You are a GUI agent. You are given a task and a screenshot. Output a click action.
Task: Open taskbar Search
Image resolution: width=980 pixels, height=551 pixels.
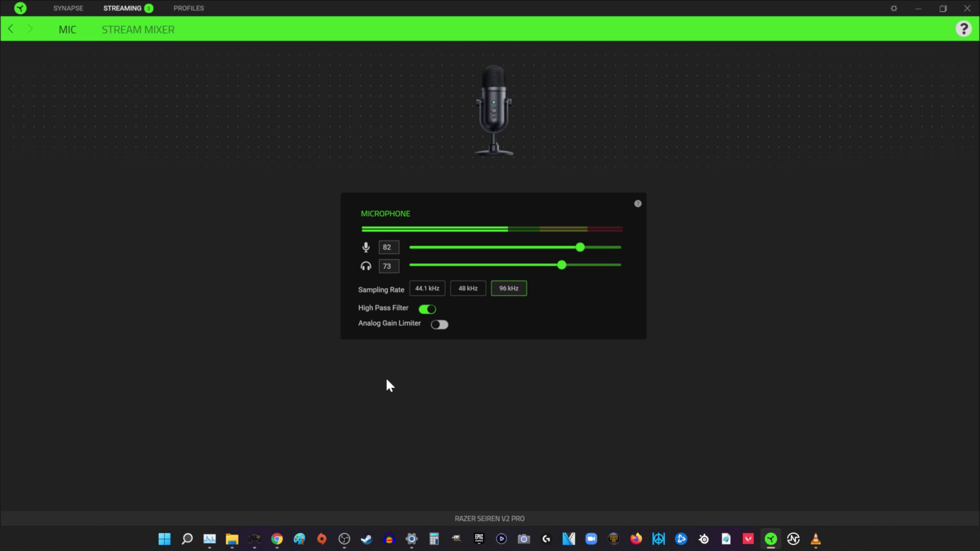pos(187,539)
